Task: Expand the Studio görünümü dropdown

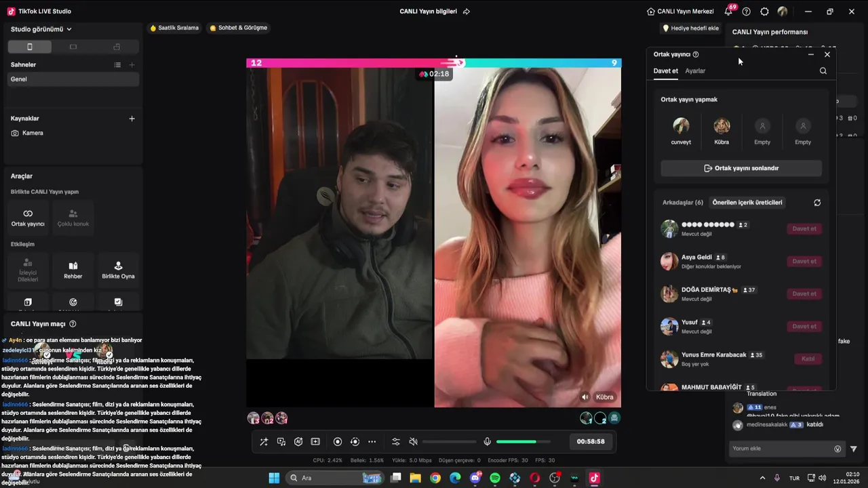Action: tap(41, 29)
